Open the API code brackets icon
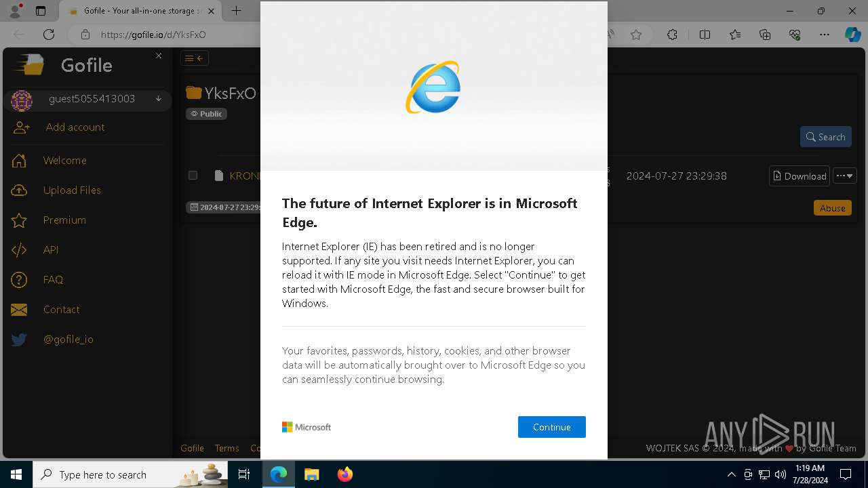This screenshot has height=488, width=868. [x=19, y=250]
